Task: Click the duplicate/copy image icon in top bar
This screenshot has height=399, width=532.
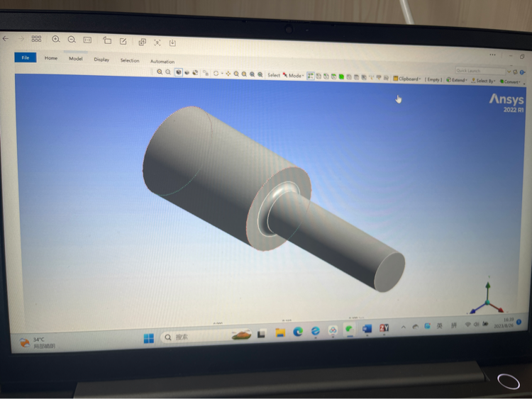Action: pyautogui.click(x=142, y=42)
